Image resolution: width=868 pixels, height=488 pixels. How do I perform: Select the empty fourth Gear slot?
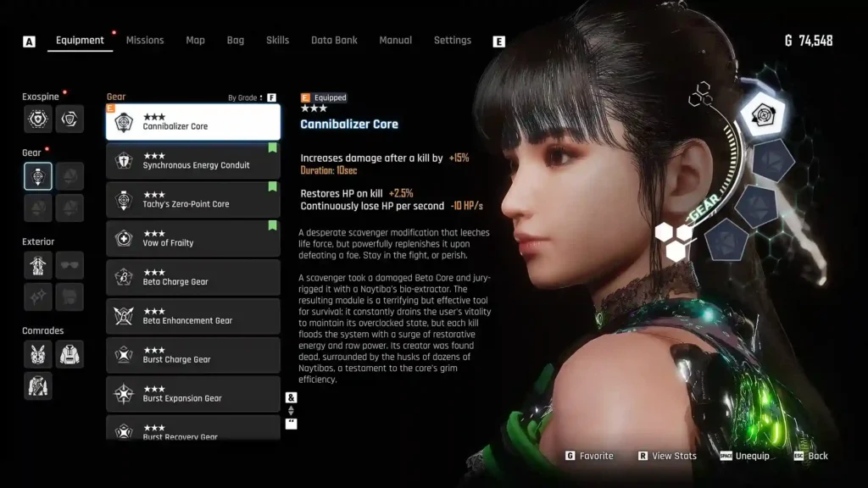pos(70,208)
